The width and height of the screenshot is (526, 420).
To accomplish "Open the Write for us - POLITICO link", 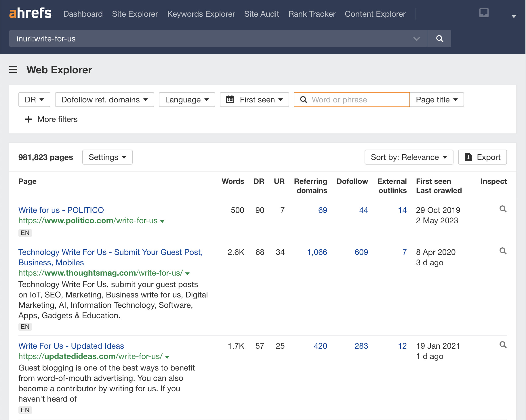I will (61, 210).
